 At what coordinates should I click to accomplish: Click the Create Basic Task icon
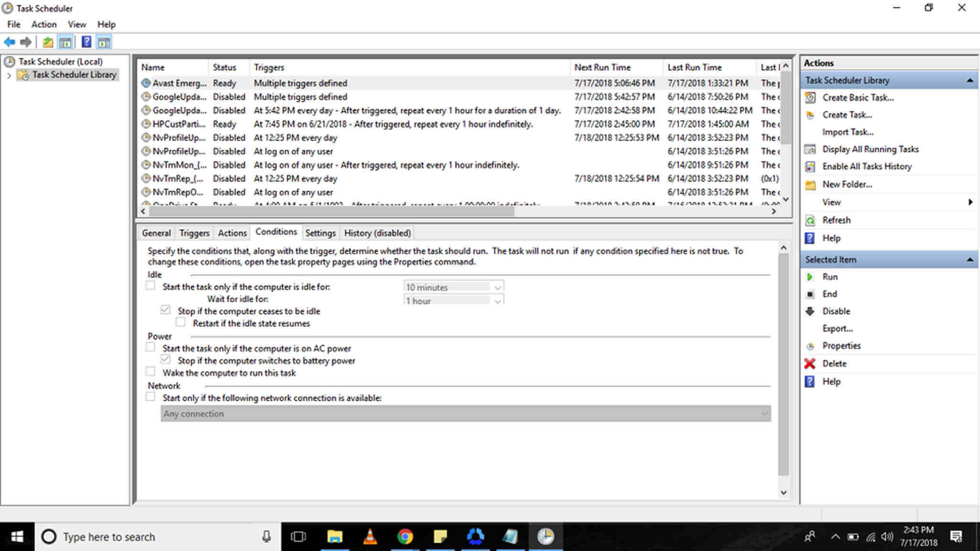pyautogui.click(x=810, y=97)
